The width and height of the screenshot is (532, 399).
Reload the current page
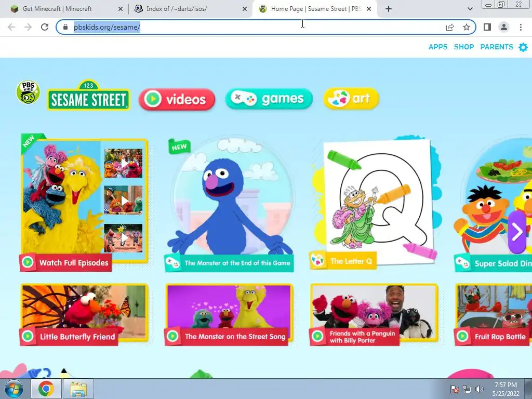pyautogui.click(x=45, y=27)
